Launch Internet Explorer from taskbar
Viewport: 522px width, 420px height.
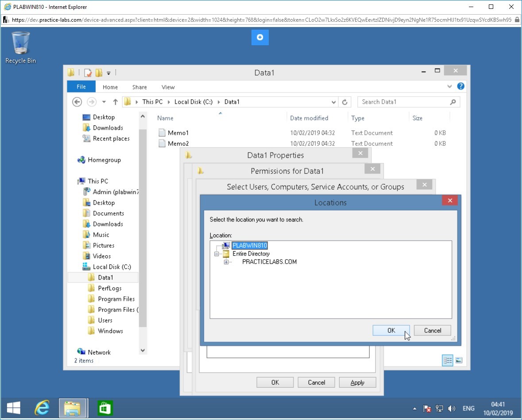coord(42,408)
